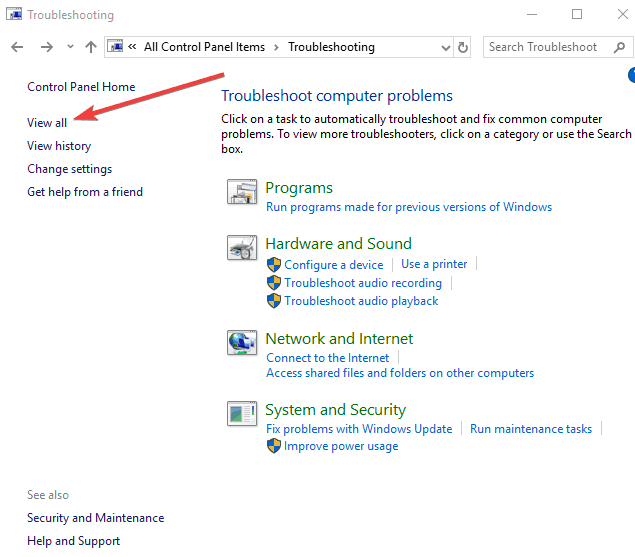Open Troubleshoot audio playback
Image resolution: width=635 pixels, height=557 pixels.
[x=361, y=301]
